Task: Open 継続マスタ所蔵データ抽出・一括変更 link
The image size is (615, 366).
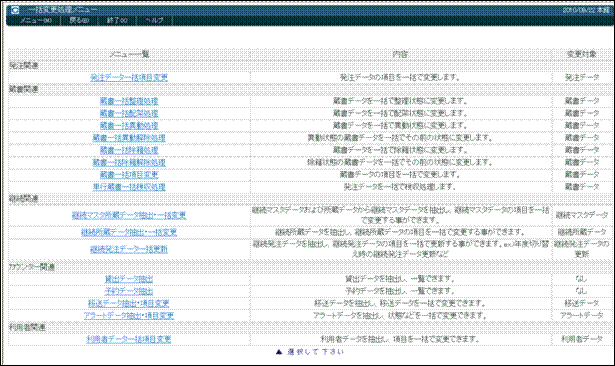Action: click(x=129, y=215)
